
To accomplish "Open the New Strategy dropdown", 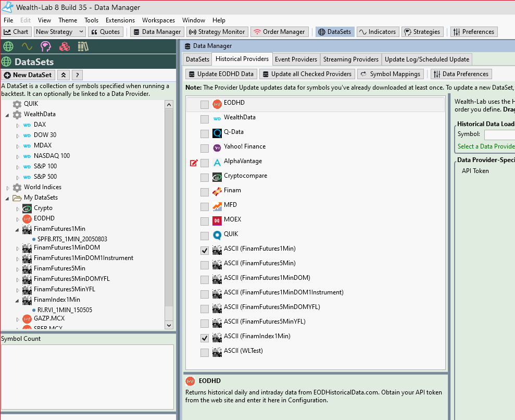I will 59,32.
